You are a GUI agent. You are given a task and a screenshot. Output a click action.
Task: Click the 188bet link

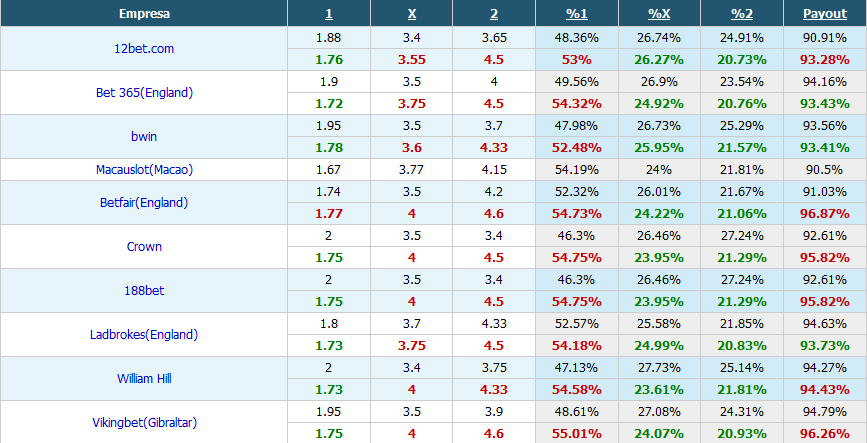tap(144, 290)
